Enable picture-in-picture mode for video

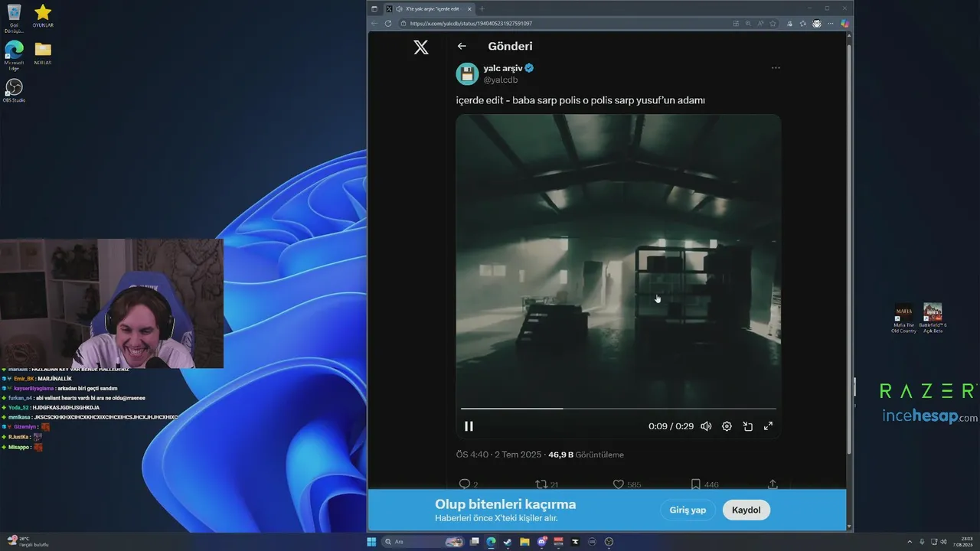tap(748, 426)
